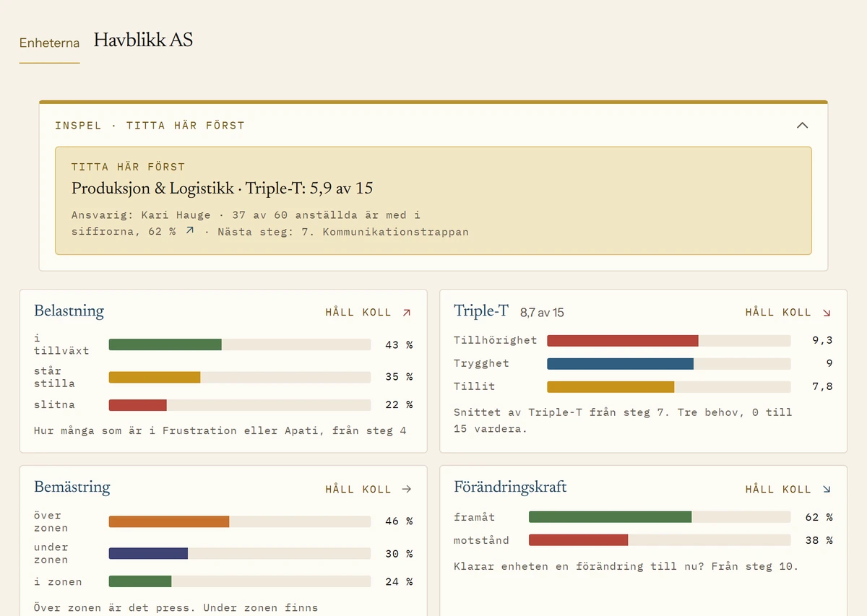
Task: Click the red "slitna" bar
Action: 138,405
